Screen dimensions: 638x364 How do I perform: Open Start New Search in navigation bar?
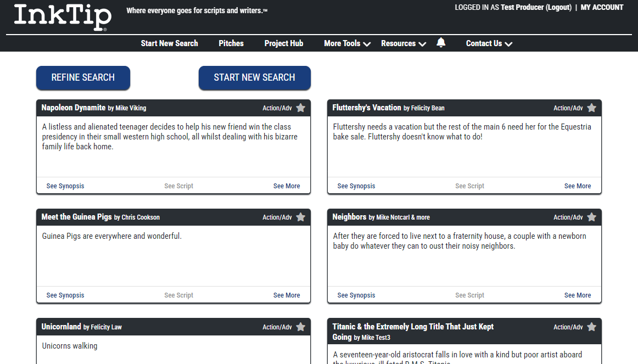[169, 43]
